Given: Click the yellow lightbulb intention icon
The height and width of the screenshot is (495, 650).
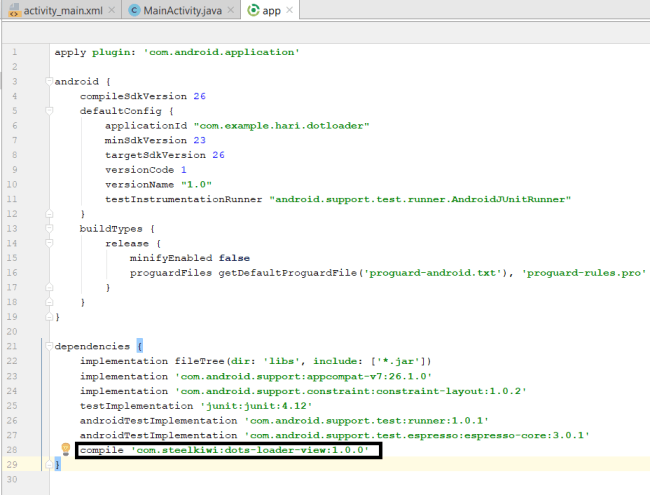Looking at the screenshot, I should click(65, 449).
